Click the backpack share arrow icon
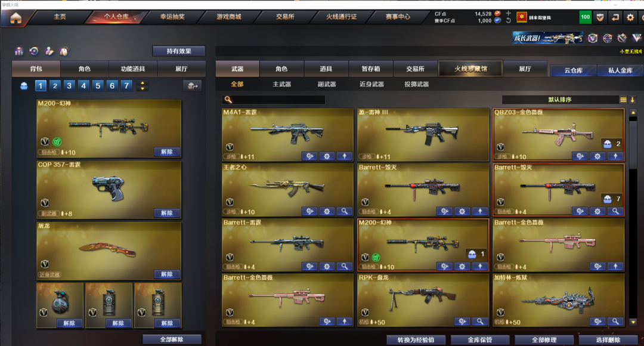Image resolution: width=644 pixels, height=346 pixels. [192, 86]
